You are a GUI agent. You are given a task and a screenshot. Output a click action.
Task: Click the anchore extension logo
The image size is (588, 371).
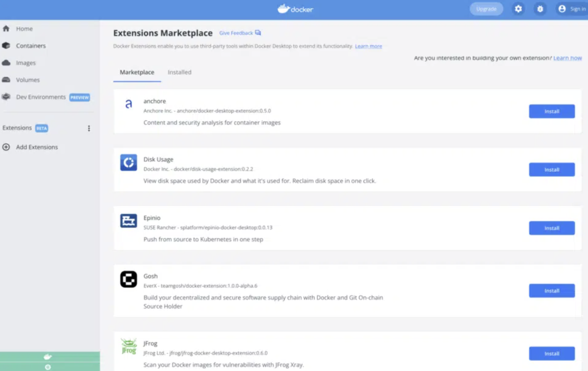(128, 104)
